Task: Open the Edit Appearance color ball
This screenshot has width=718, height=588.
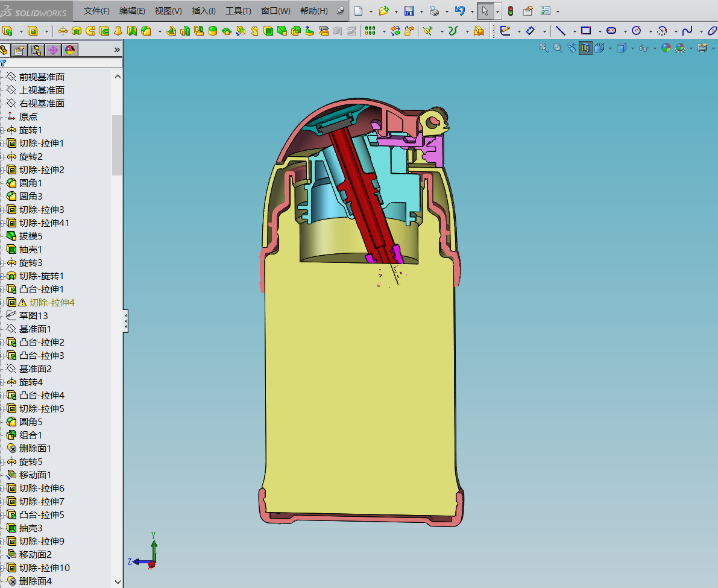Action: click(666, 48)
